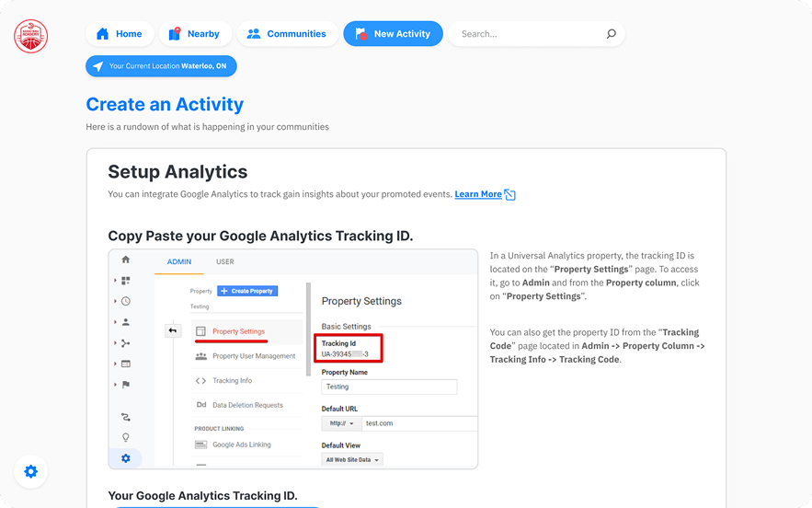Click the Your Current Location Waterloo button
Image resolution: width=812 pixels, height=508 pixels.
[x=161, y=66]
